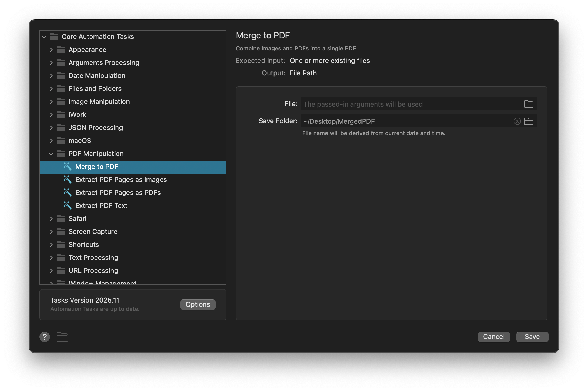Save the automation task
This screenshot has height=391, width=588.
pos(532,336)
